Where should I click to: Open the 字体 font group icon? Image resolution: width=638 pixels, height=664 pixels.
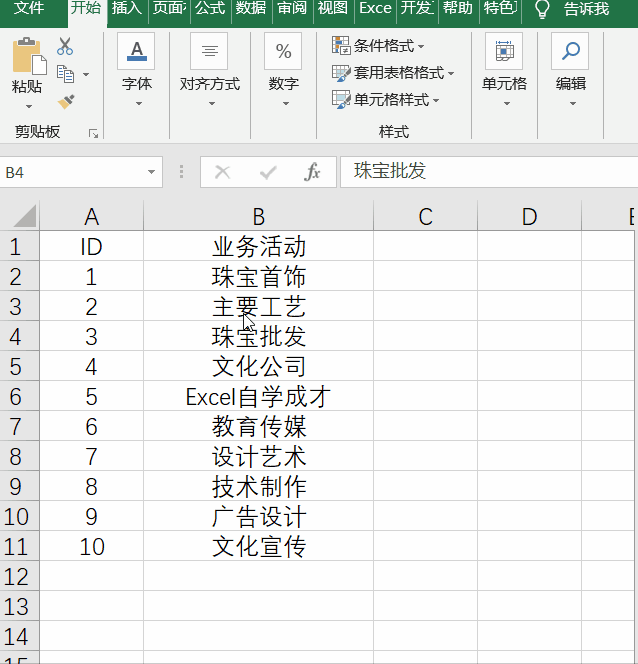click(x=136, y=51)
